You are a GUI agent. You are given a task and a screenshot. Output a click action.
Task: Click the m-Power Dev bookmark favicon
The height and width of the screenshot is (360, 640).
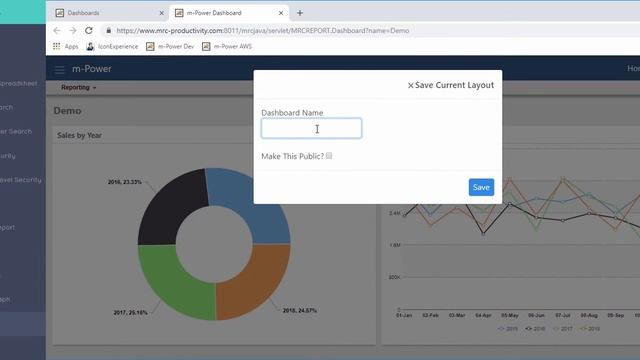point(150,47)
